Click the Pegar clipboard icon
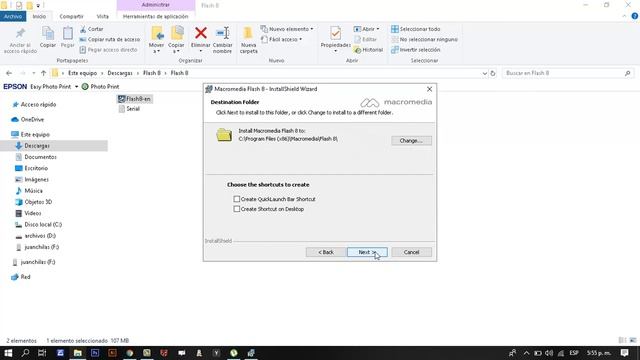Viewport: 640px width, 360px height. click(x=68, y=33)
